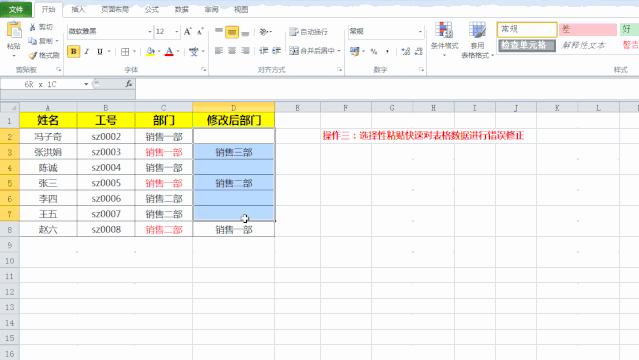
Task: Align text left
Action: pos(219,51)
